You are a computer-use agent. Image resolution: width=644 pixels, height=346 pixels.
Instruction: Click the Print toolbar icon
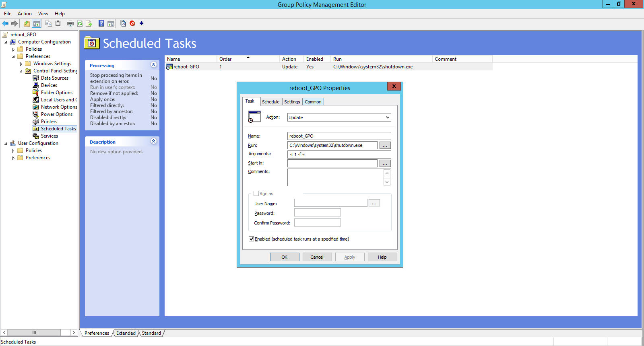click(70, 23)
